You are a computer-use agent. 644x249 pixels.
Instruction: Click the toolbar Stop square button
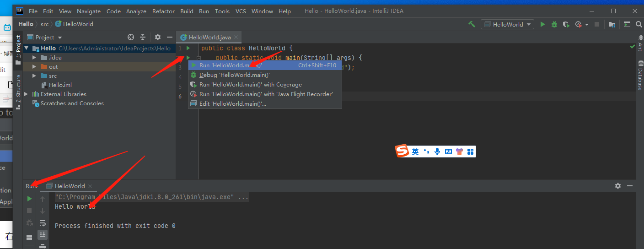click(596, 24)
